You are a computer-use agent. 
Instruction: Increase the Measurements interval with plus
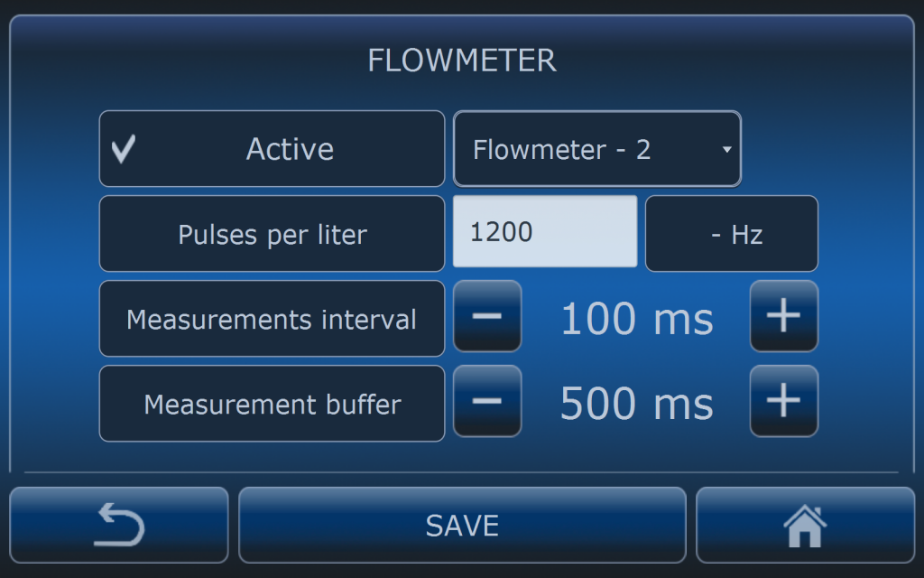point(783,316)
